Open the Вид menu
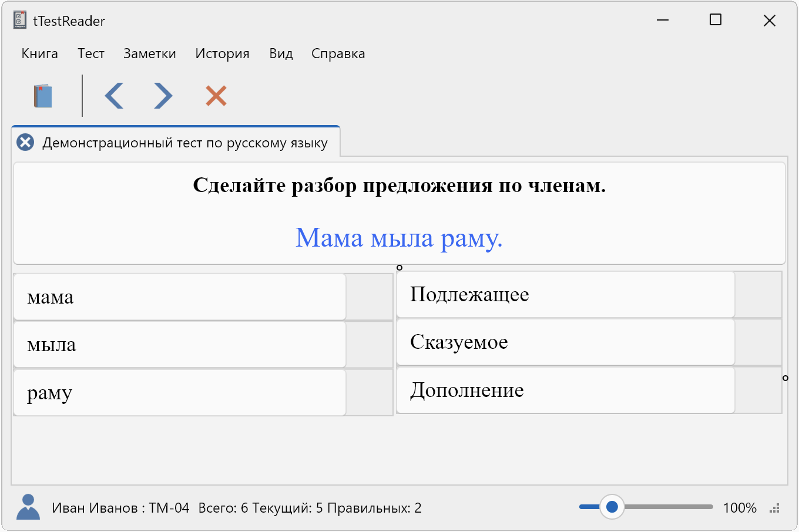Viewport: 799px width, 532px height. (x=281, y=53)
